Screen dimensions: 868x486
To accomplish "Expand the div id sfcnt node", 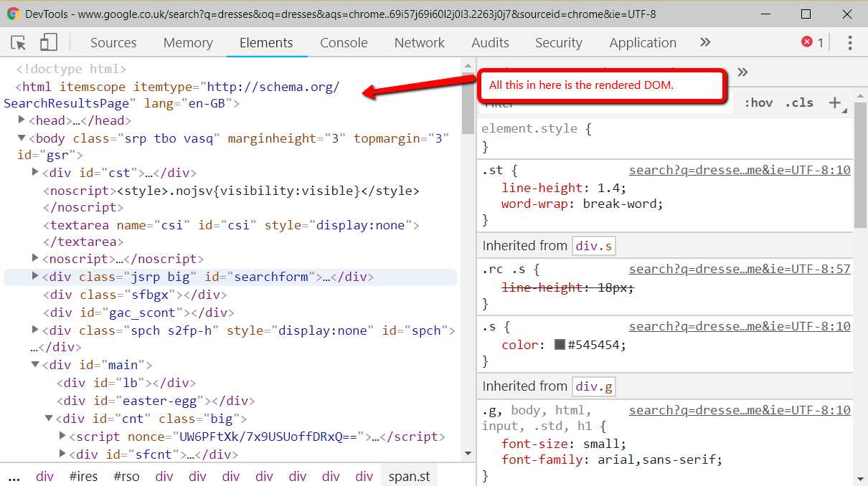I will click(x=62, y=454).
